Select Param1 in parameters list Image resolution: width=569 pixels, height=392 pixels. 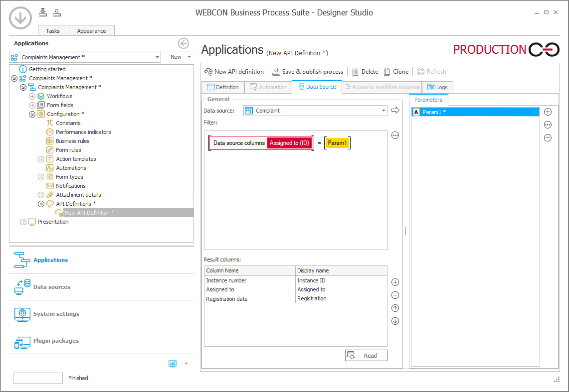click(x=475, y=112)
